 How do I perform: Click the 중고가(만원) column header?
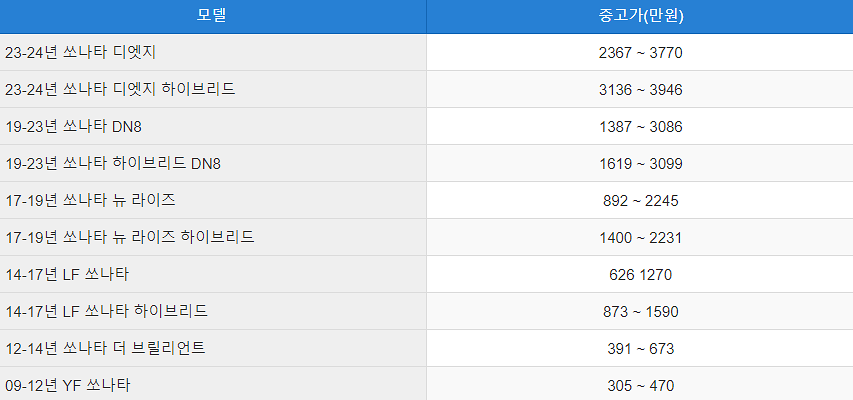click(640, 16)
